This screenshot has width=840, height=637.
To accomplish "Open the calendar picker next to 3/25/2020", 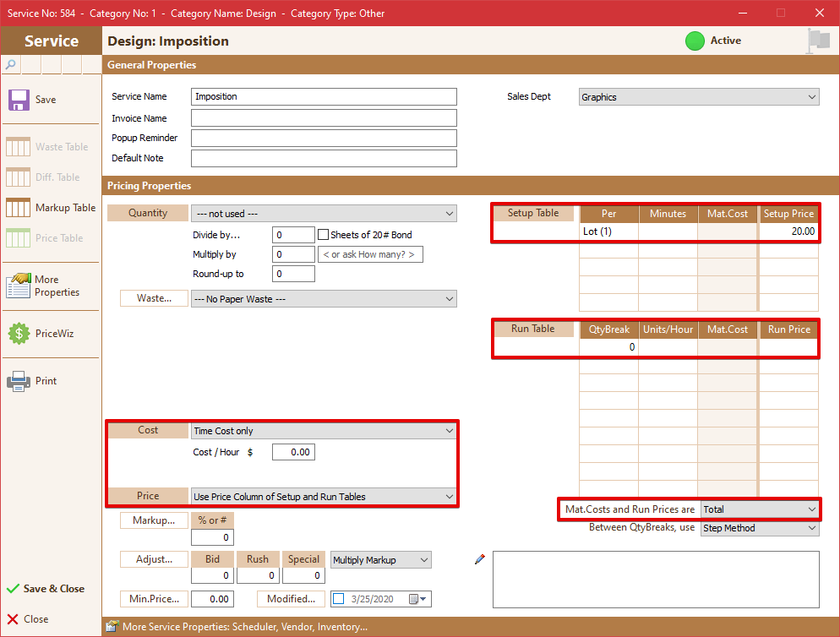I will (417, 599).
